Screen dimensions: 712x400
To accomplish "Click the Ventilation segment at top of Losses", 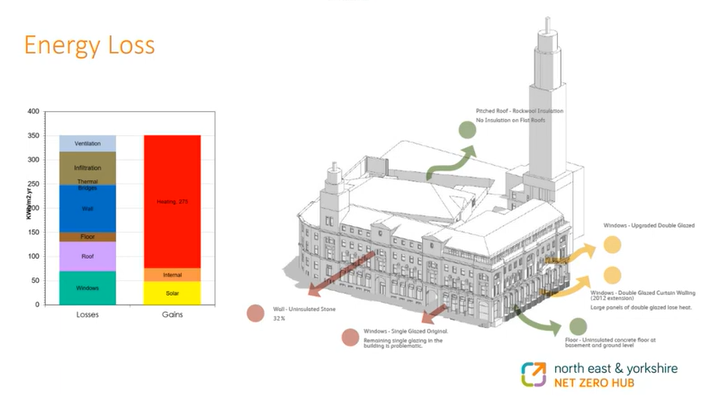I will tap(88, 144).
